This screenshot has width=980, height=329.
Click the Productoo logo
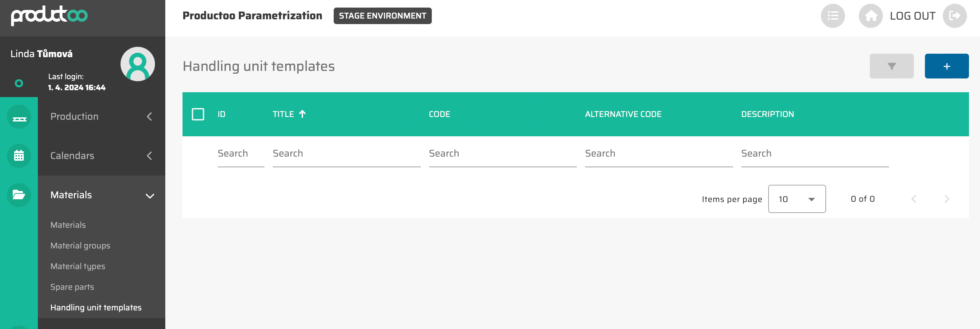pyautogui.click(x=50, y=15)
